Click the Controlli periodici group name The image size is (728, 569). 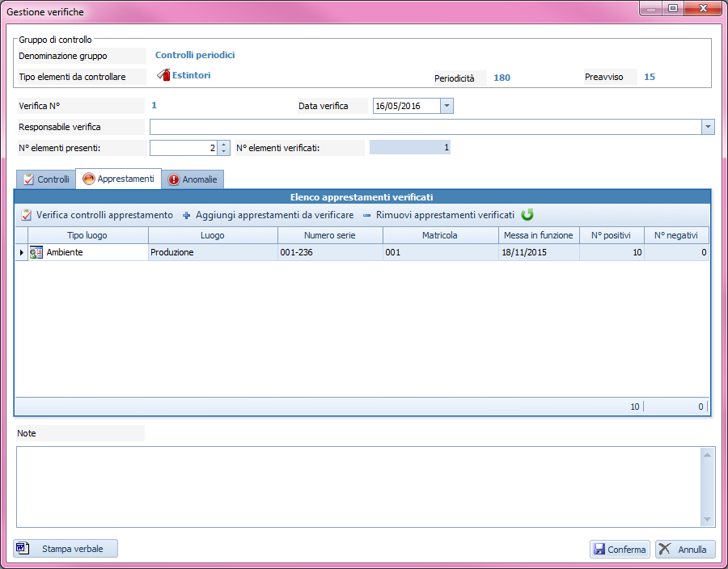195,55
